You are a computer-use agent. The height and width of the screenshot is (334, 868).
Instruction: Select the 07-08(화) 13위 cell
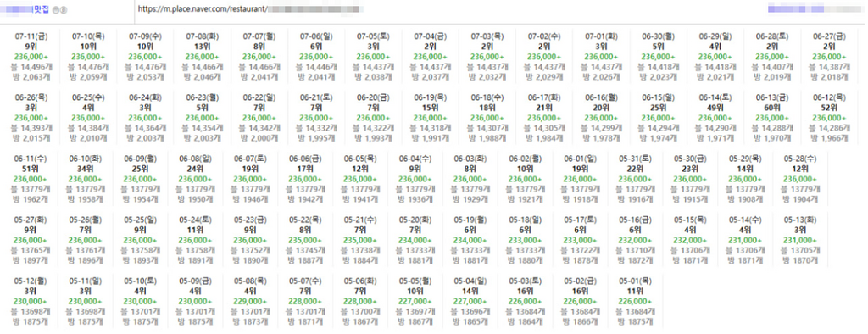[x=203, y=57]
